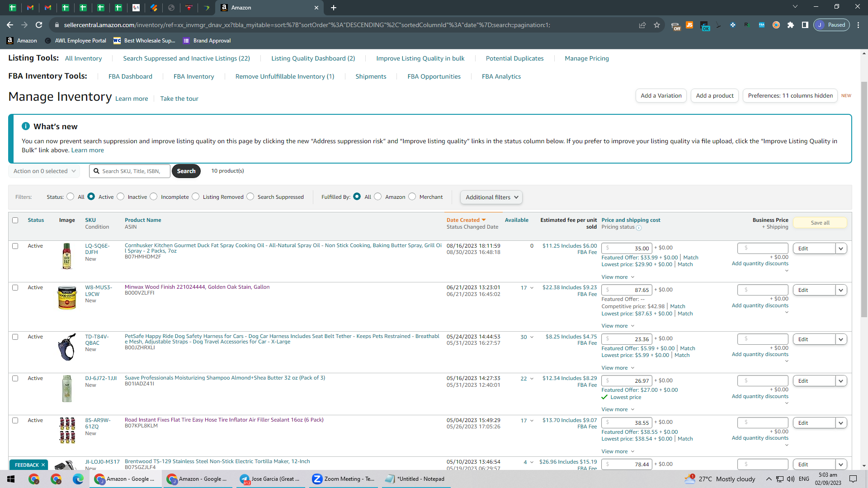Click the browser address bar URL

pos(307,25)
